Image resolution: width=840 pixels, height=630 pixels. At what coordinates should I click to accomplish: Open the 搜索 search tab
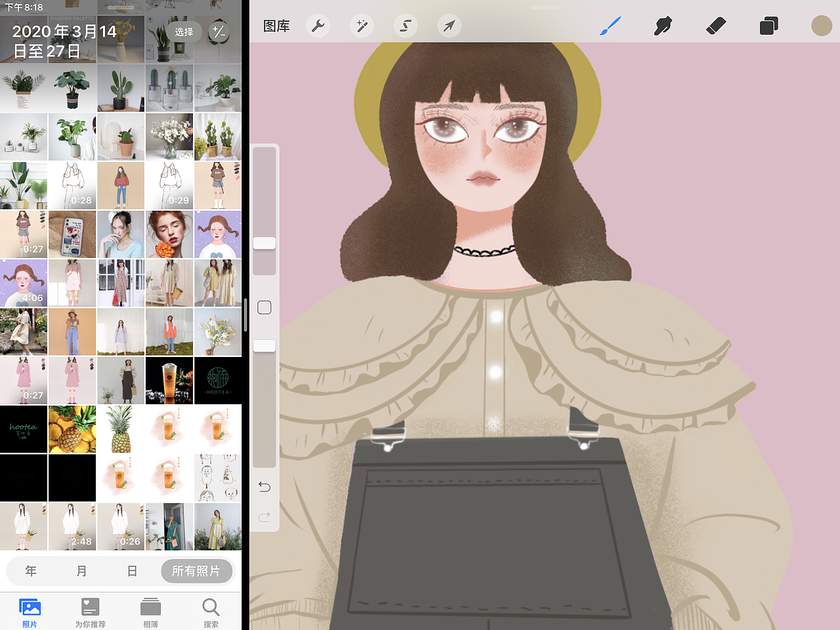(x=211, y=613)
